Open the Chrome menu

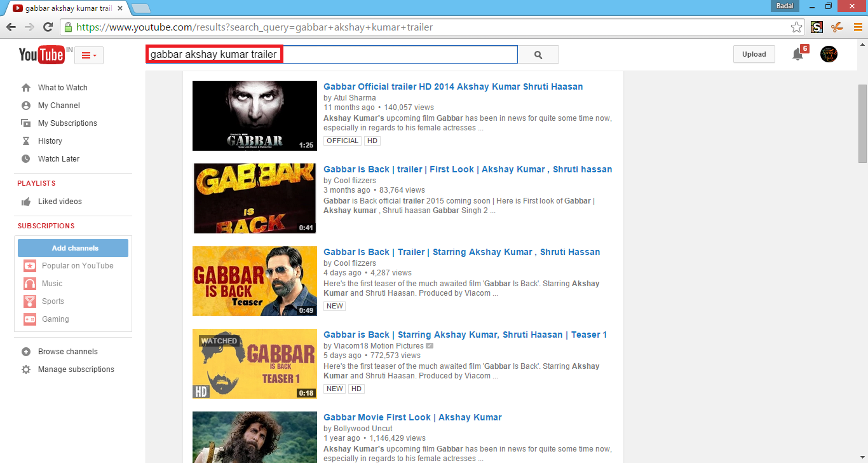point(857,27)
